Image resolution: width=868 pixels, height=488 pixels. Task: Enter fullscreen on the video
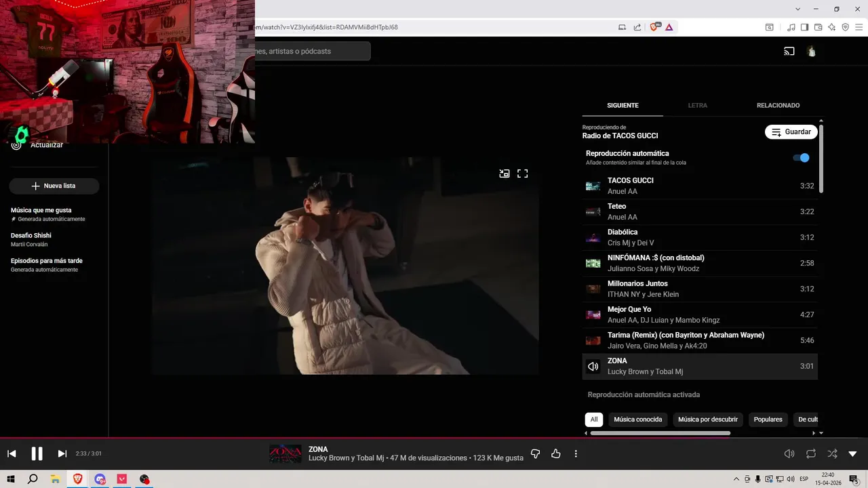(522, 174)
